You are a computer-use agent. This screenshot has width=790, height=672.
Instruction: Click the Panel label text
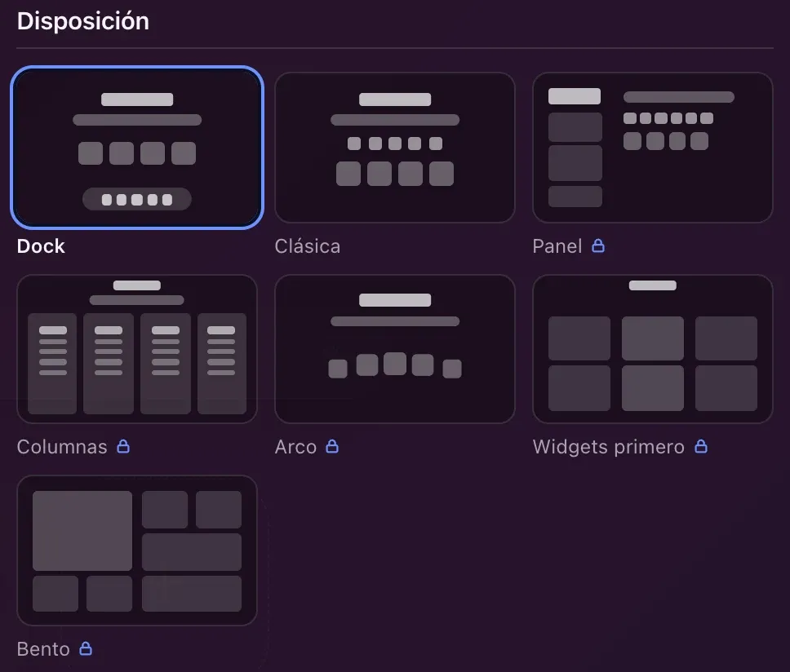pos(557,246)
